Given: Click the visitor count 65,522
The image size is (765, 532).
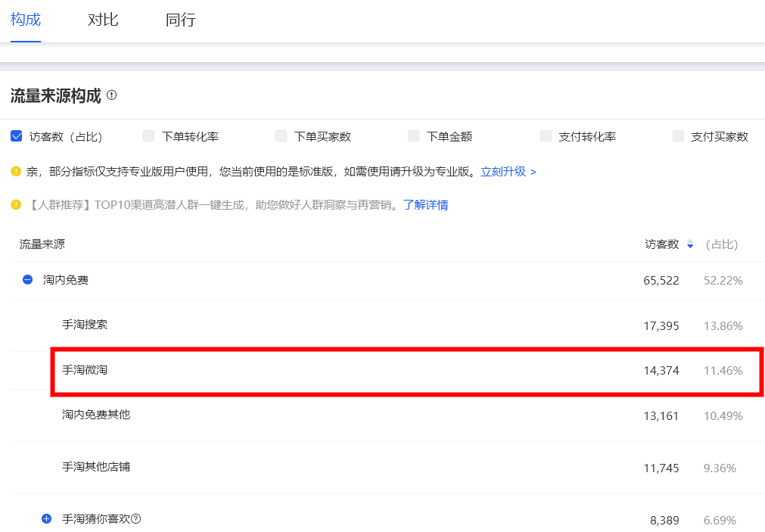Looking at the screenshot, I should [x=661, y=281].
